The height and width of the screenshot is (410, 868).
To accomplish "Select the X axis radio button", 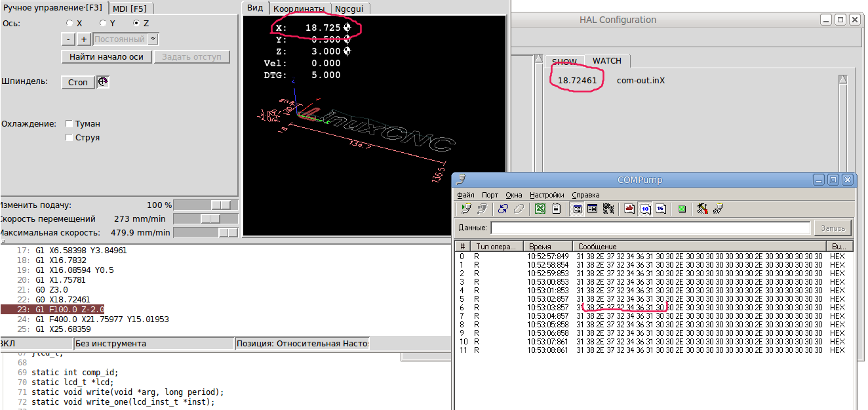I will (69, 23).
